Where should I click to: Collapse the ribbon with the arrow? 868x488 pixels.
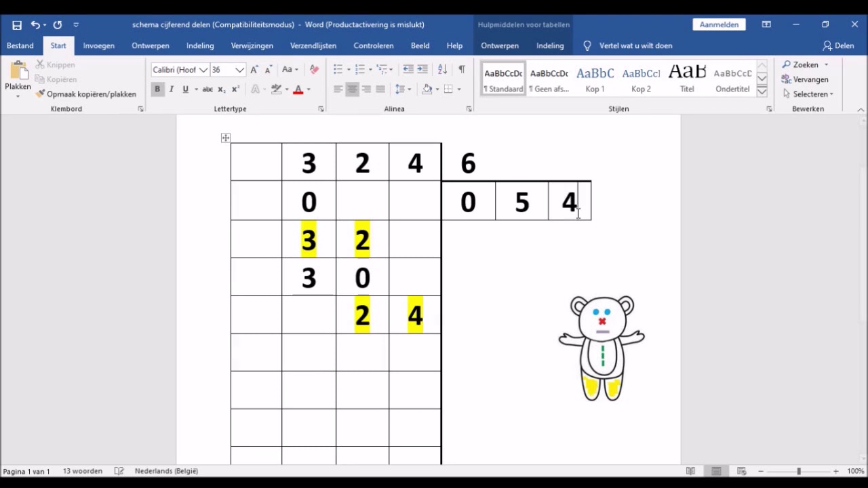[x=861, y=109]
